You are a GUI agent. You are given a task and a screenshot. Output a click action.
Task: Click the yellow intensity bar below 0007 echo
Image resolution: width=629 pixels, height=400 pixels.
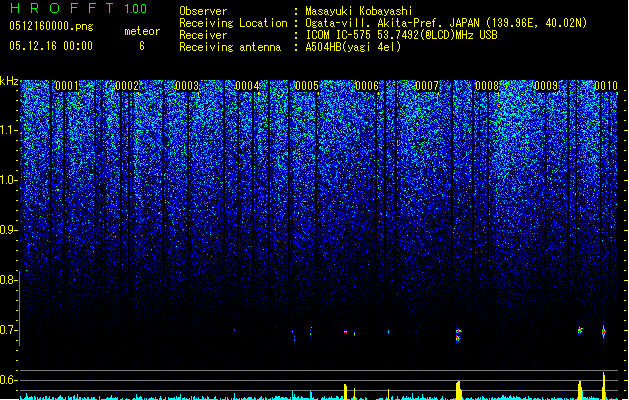coord(459,390)
